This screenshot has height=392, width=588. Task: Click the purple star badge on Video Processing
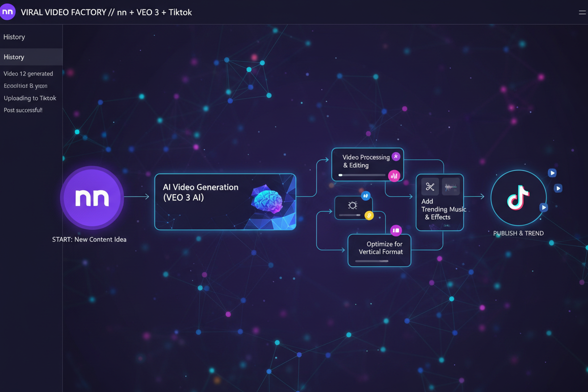[396, 156]
